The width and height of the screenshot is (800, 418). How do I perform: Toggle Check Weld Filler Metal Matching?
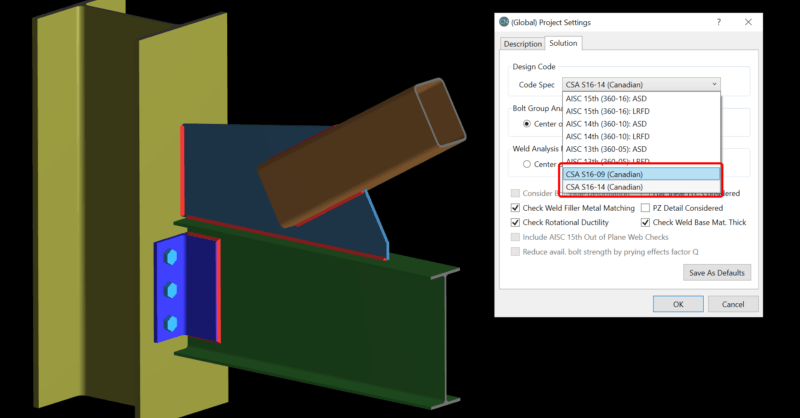click(x=516, y=207)
